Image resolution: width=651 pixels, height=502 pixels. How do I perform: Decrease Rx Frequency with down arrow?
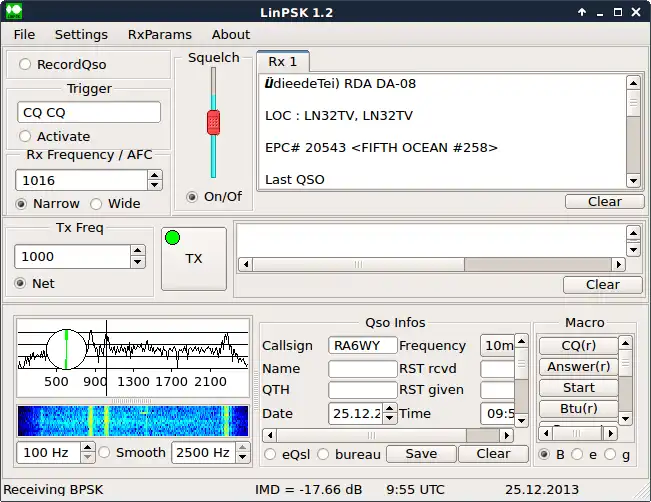coord(155,186)
